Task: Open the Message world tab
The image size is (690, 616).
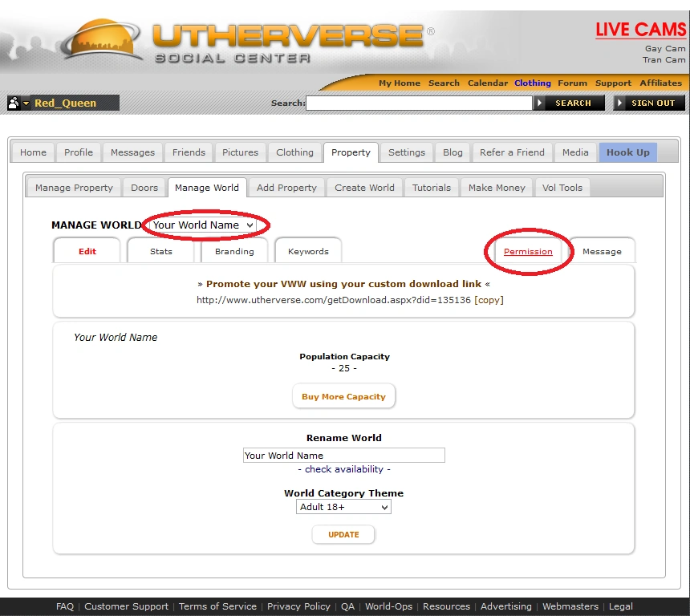Action: pyautogui.click(x=602, y=251)
